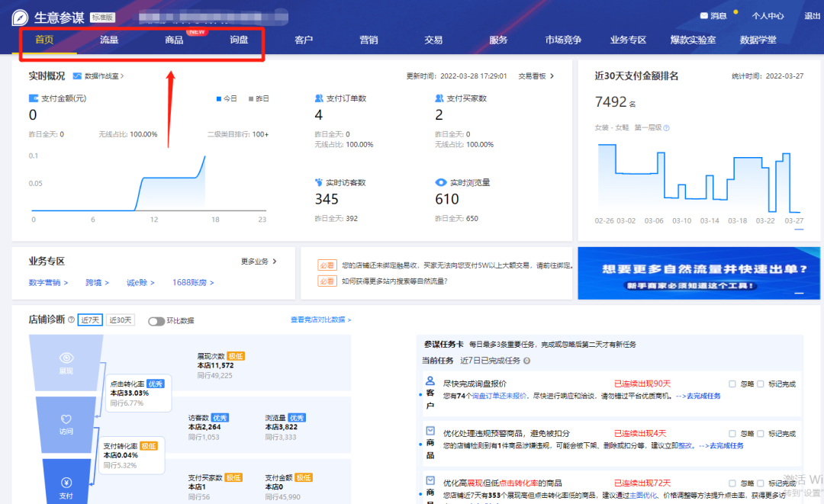Open the 商品 tab
Screen dimensions: 824x504
pyautogui.click(x=174, y=40)
